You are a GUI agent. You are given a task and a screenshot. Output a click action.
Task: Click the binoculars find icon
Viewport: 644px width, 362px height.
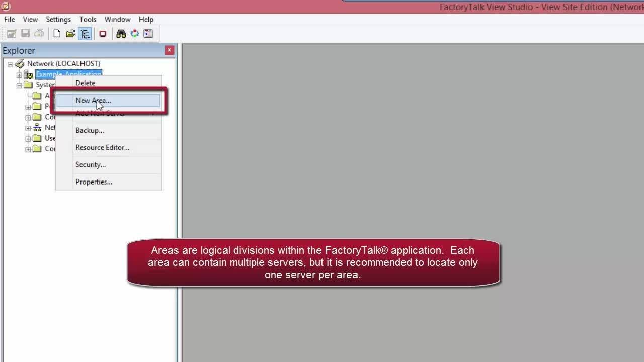tap(121, 34)
